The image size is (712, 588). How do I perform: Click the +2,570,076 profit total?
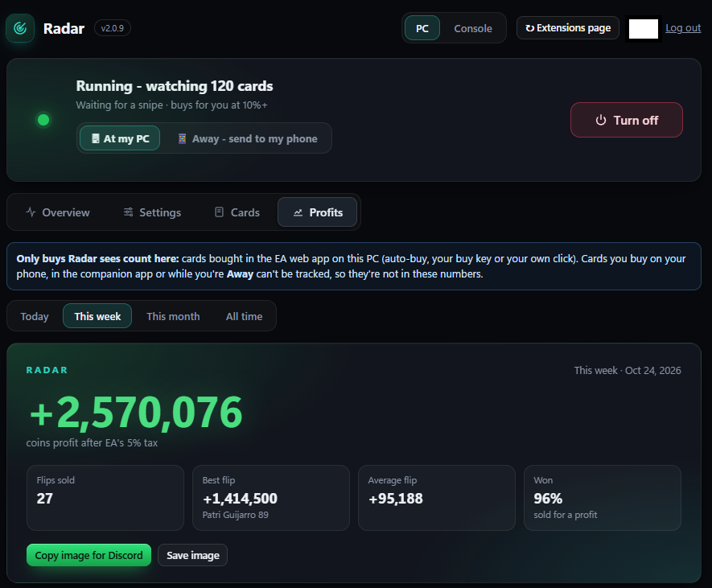pyautogui.click(x=136, y=413)
